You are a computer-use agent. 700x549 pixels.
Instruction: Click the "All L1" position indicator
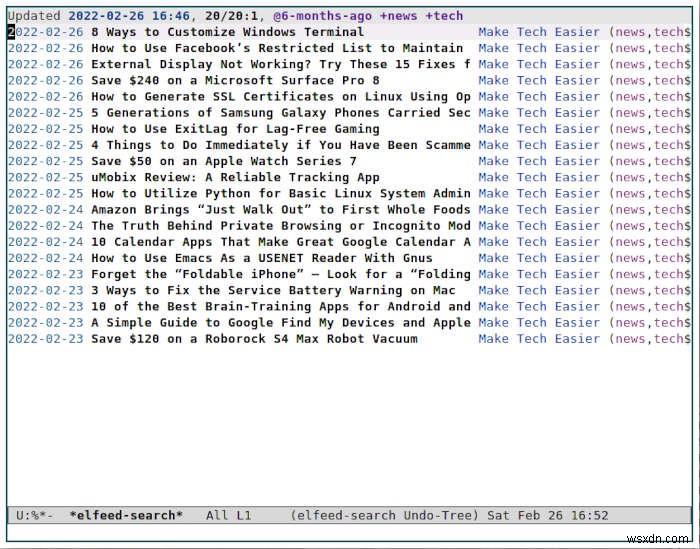coord(229,516)
